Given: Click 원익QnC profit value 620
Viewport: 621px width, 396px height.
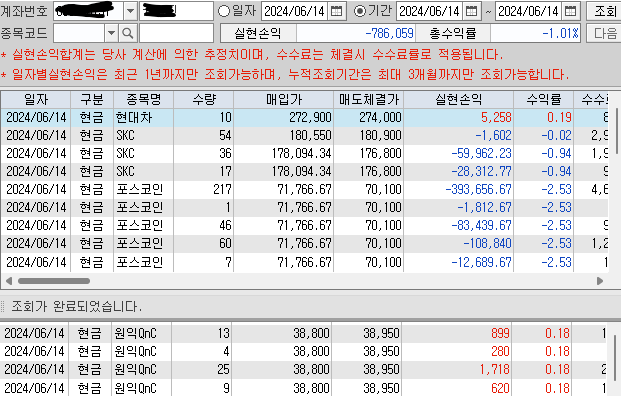Looking at the screenshot, I should point(500,388).
